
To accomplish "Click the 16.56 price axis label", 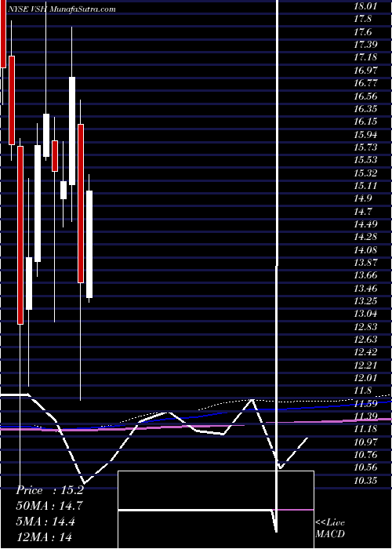I will coord(365,96).
